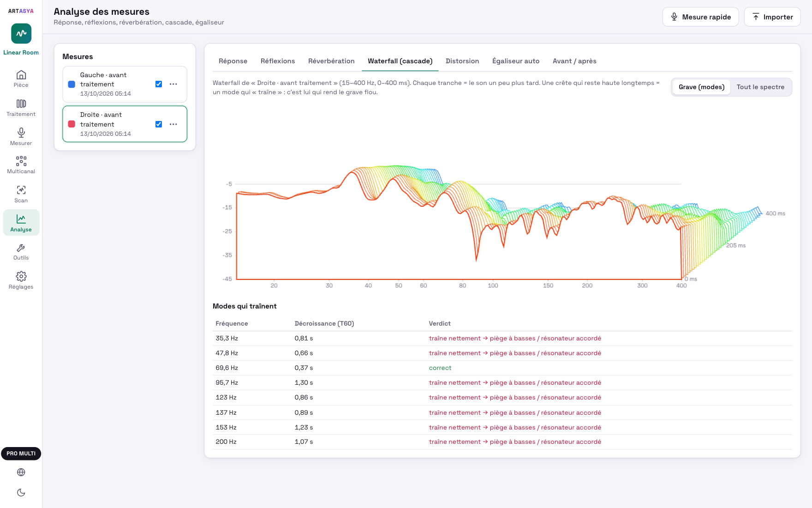Click the Importer button
The width and height of the screenshot is (812, 508).
click(x=772, y=17)
